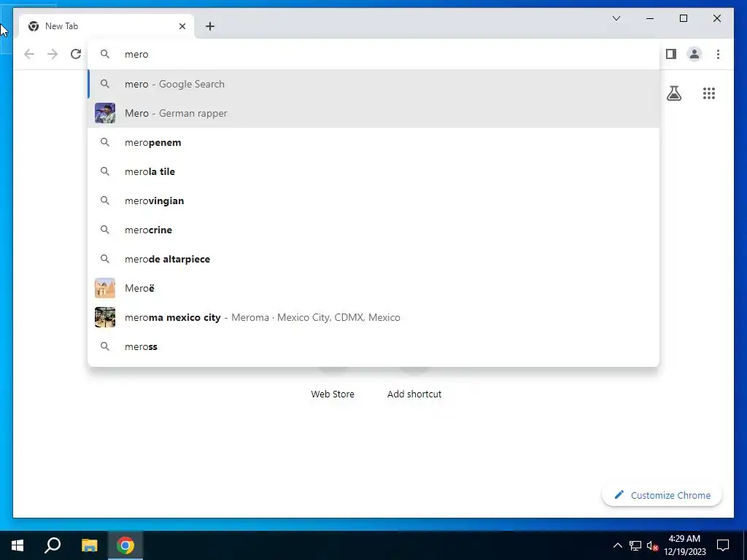Select the merocrine suggestion
Screen dimensions: 747x560
point(373,230)
